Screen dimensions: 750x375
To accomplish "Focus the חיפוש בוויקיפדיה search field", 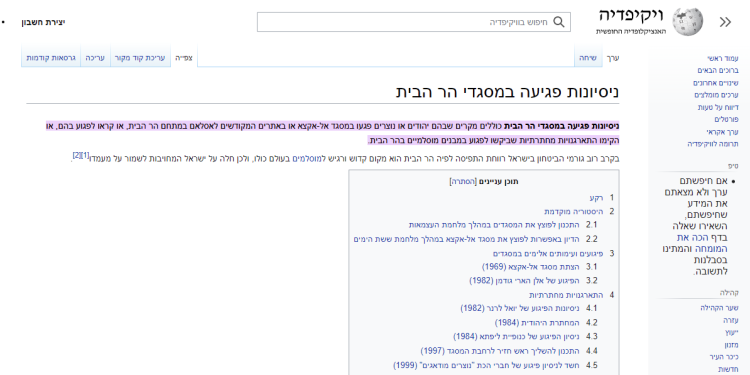I will coord(413,22).
